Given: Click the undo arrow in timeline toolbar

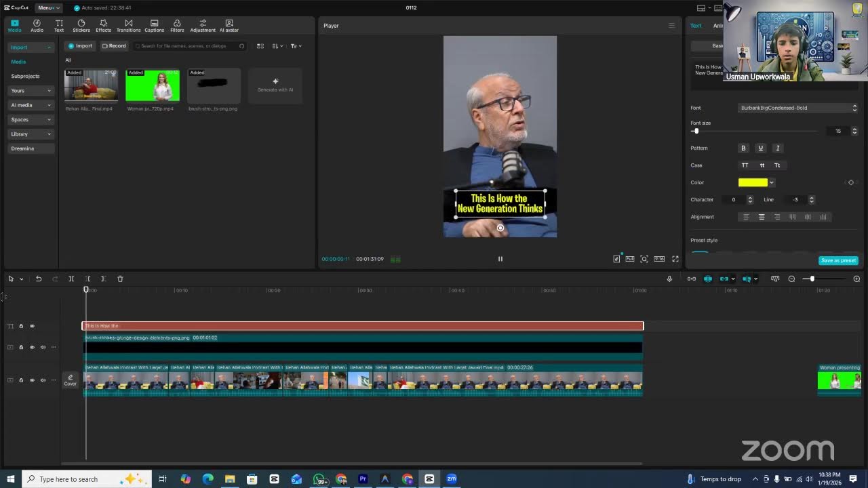Looking at the screenshot, I should [x=39, y=279].
